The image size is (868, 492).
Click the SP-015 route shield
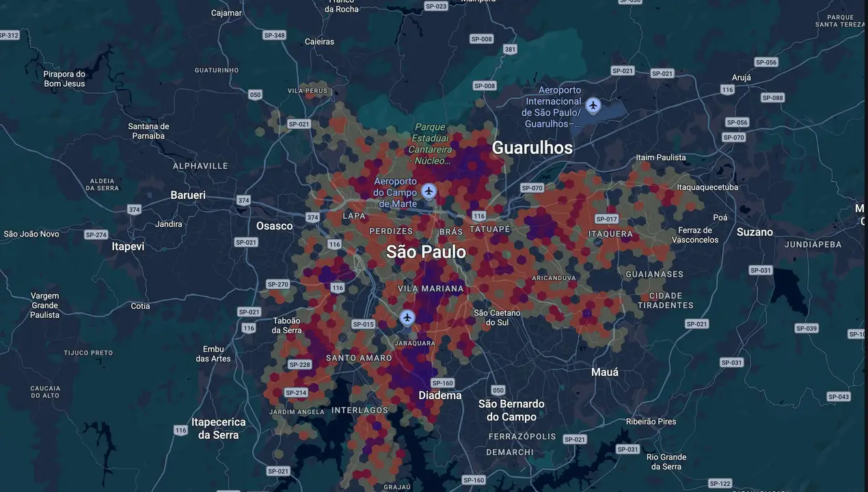(x=364, y=324)
